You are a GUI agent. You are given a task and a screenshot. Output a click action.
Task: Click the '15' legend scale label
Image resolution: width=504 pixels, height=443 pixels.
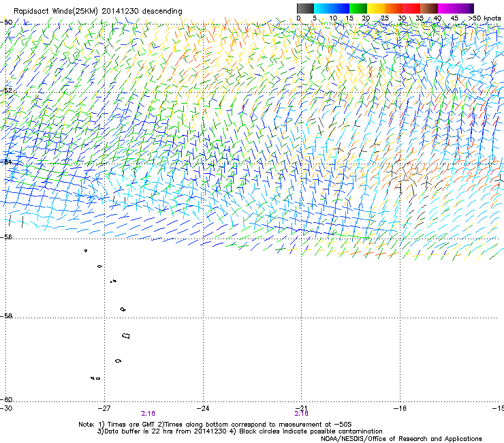tap(349, 18)
